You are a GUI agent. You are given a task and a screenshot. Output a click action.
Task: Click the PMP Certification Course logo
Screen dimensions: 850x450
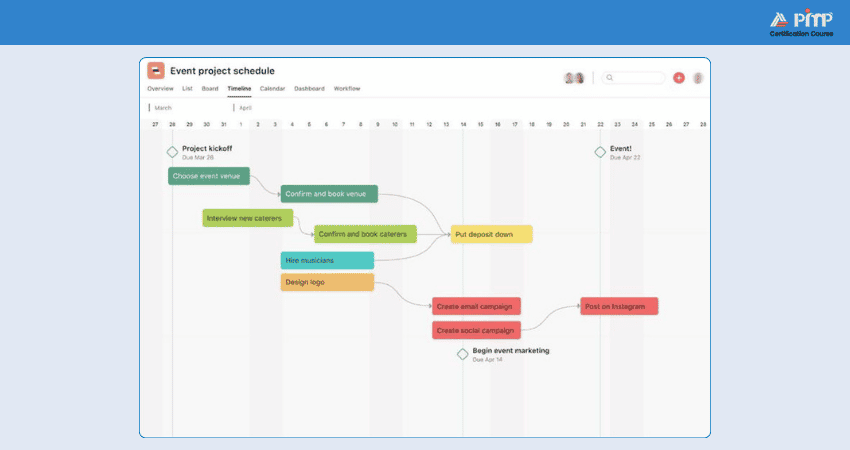[802, 23]
